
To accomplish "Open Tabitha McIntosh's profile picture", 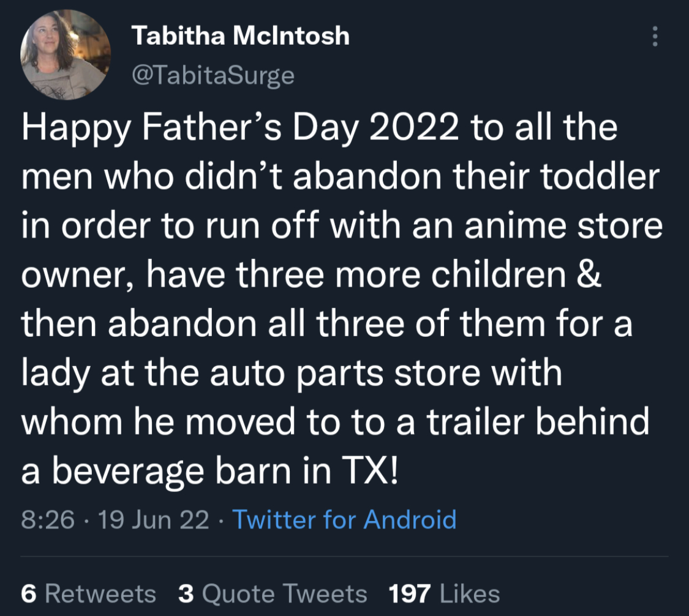I will (x=66, y=55).
